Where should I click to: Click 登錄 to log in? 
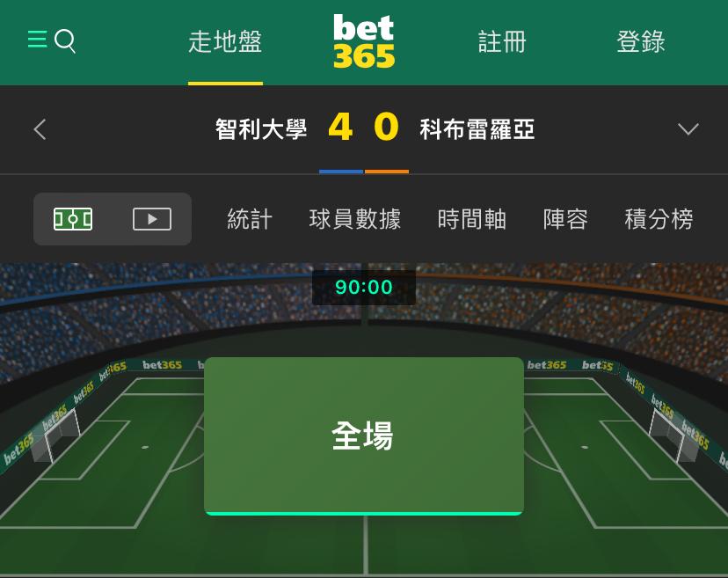pos(641,42)
